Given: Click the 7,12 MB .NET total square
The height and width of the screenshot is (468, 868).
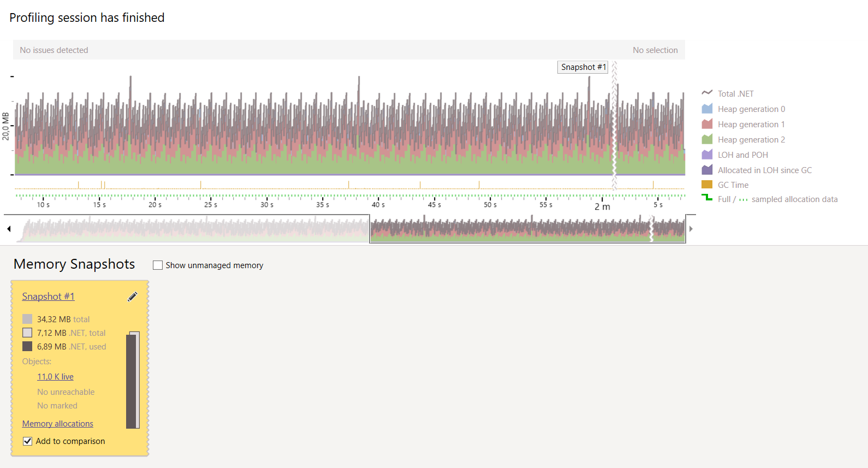Looking at the screenshot, I should (27, 333).
